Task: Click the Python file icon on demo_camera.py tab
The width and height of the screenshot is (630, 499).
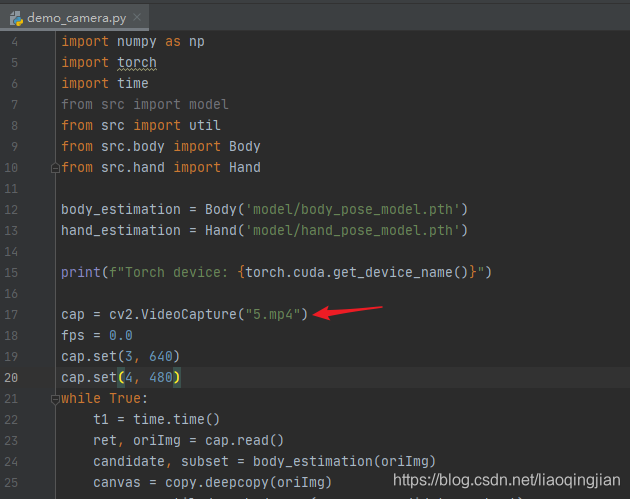Action: point(16,18)
